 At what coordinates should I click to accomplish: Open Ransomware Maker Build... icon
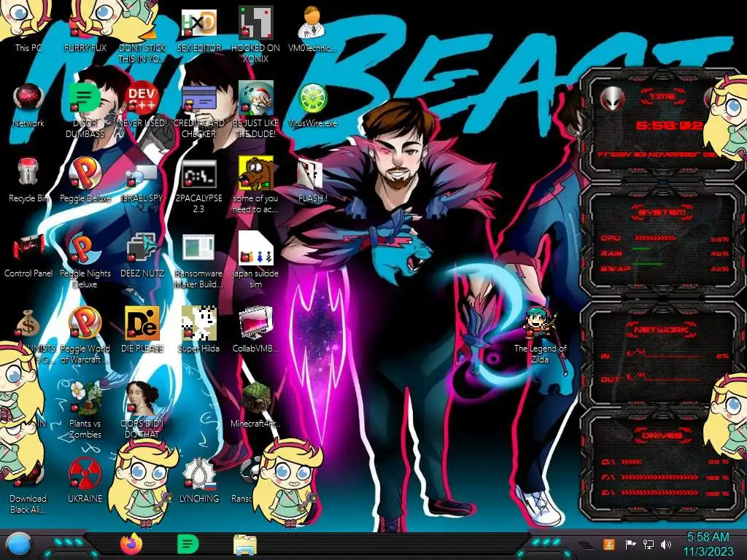[x=198, y=261]
